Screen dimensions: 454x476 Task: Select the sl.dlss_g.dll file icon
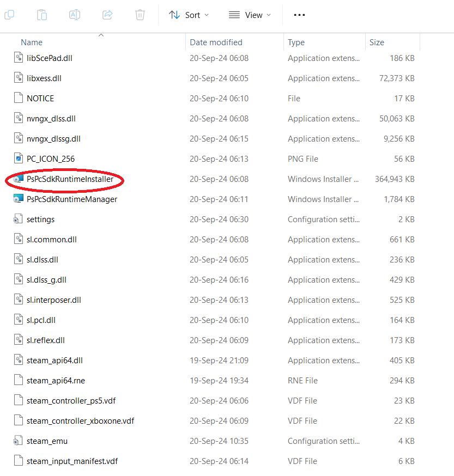19,279
